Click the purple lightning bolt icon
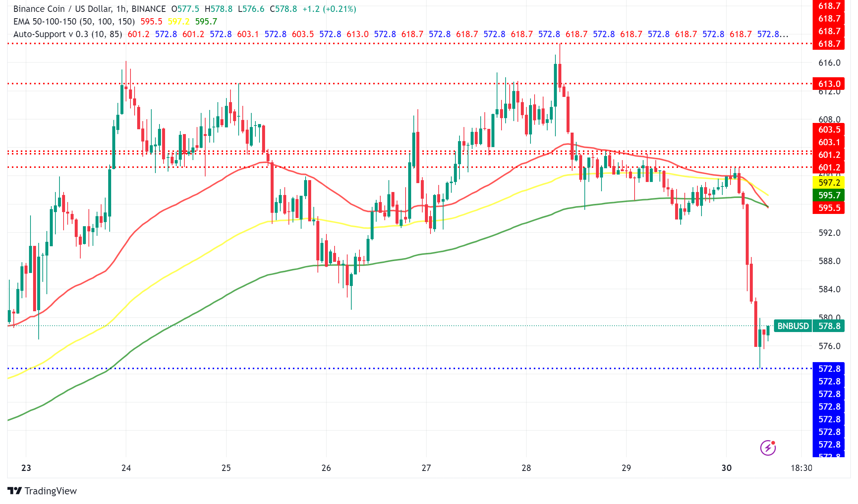This screenshot has height=504, width=858. 768,448
